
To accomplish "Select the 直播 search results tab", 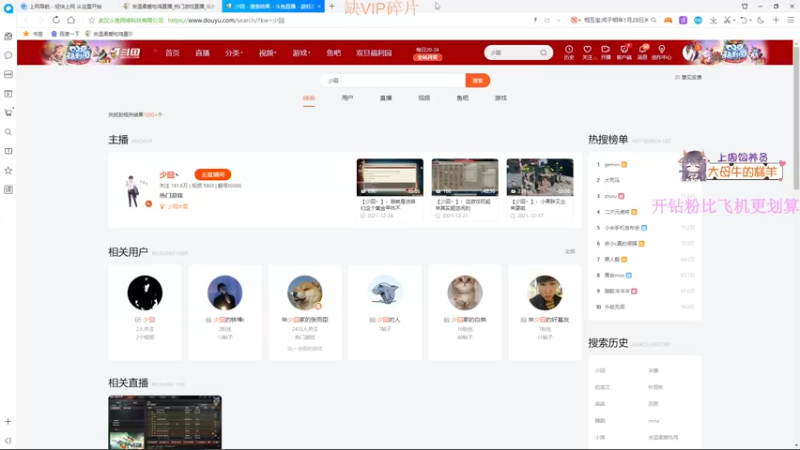I will [386, 98].
